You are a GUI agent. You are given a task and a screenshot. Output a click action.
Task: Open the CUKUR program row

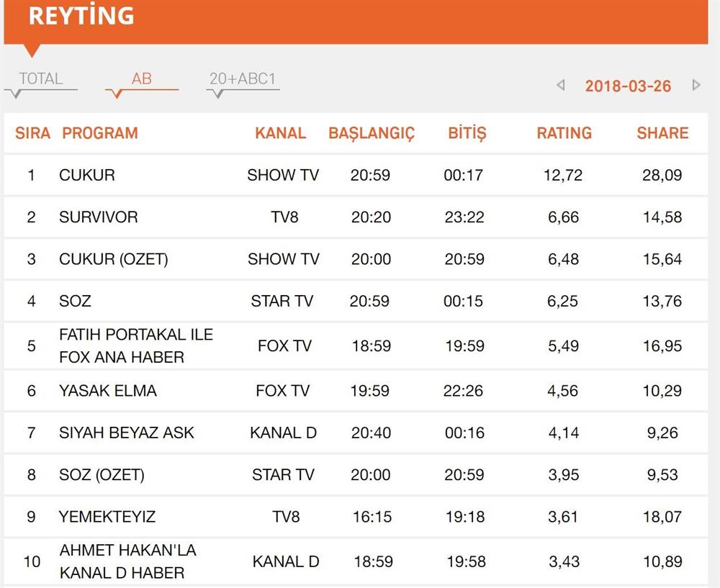[x=87, y=175]
